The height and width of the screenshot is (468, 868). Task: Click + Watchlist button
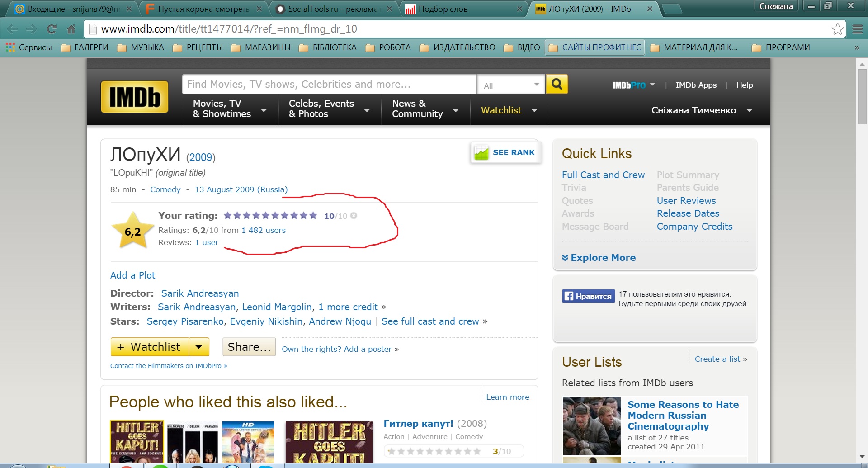150,347
